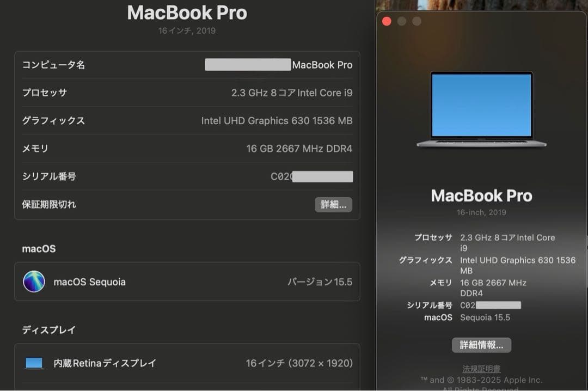Click the 16-inch, 2019 subtitle text

point(481,212)
